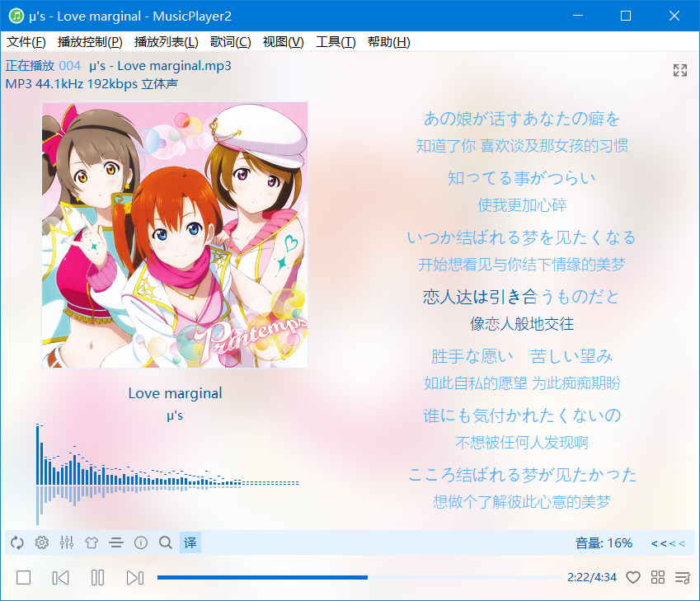Toggle the repeat mode icon

pyautogui.click(x=17, y=542)
